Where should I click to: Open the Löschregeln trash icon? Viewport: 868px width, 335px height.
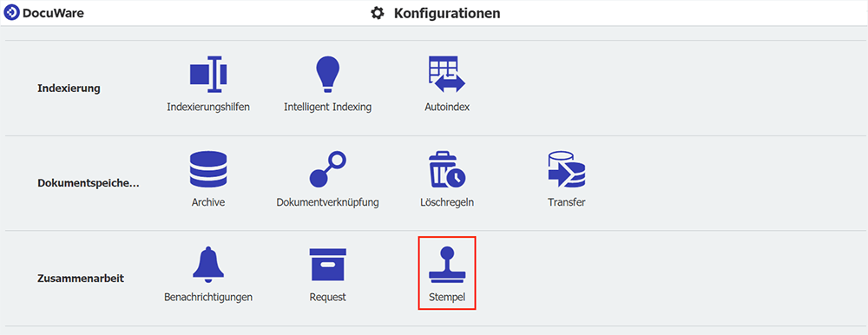click(x=447, y=169)
